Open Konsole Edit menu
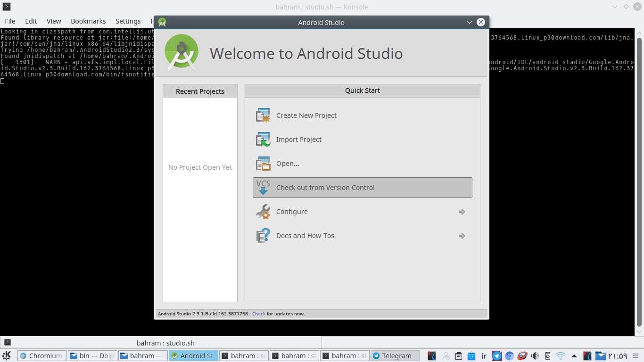Image resolution: width=644 pixels, height=362 pixels. (31, 21)
